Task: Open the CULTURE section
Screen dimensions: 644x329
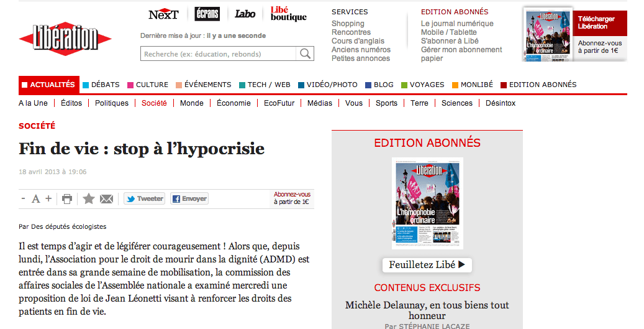Action: click(x=148, y=85)
